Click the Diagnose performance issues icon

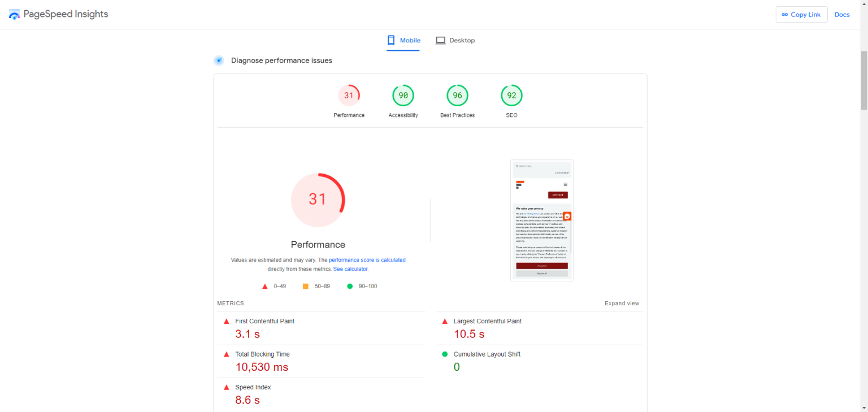coord(219,60)
